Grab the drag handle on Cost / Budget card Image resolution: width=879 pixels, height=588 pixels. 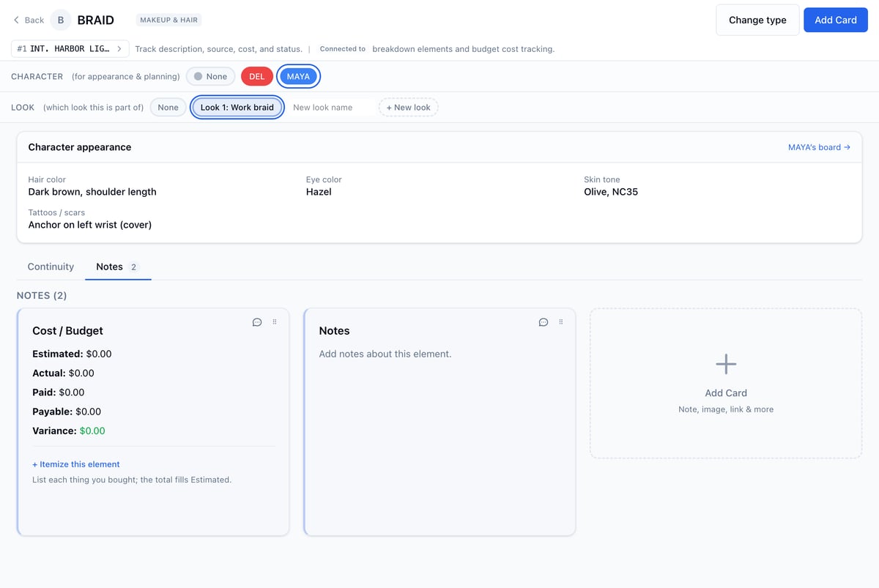(275, 322)
